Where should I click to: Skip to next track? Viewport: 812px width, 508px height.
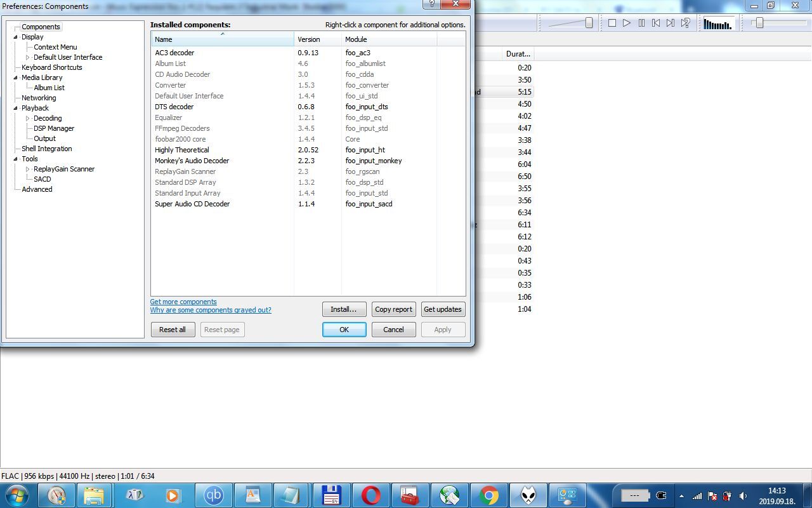671,23
